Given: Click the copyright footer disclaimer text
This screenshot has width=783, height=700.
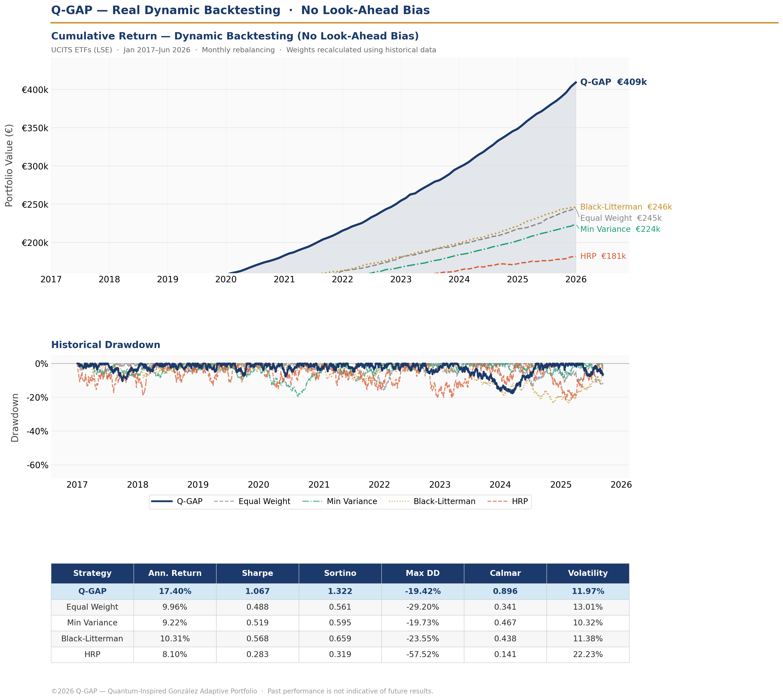Looking at the screenshot, I should [242, 691].
